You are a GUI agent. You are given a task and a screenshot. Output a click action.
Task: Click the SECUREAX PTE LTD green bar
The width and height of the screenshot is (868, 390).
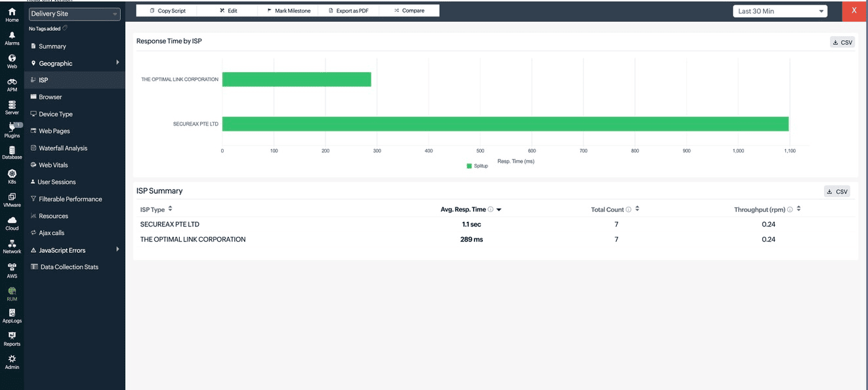click(x=505, y=123)
